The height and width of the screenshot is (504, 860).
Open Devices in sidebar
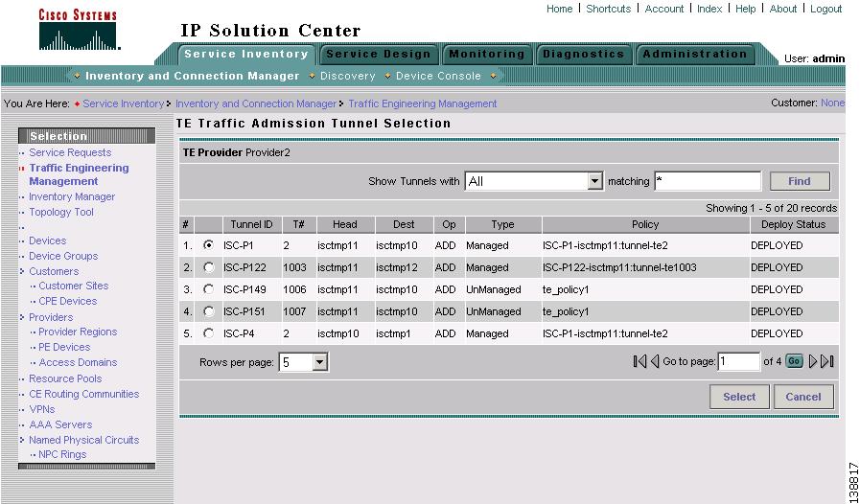click(47, 241)
